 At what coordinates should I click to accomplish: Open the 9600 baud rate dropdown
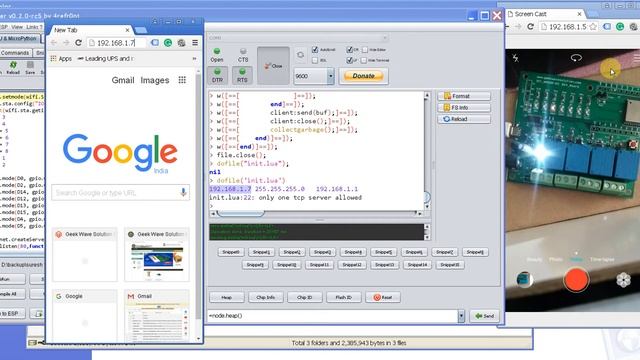[331, 76]
